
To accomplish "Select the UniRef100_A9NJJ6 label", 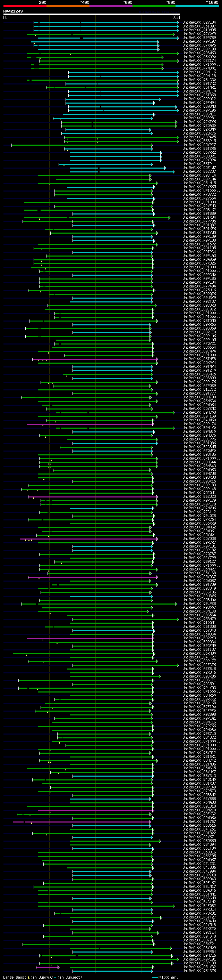I will tap(199, 72).
